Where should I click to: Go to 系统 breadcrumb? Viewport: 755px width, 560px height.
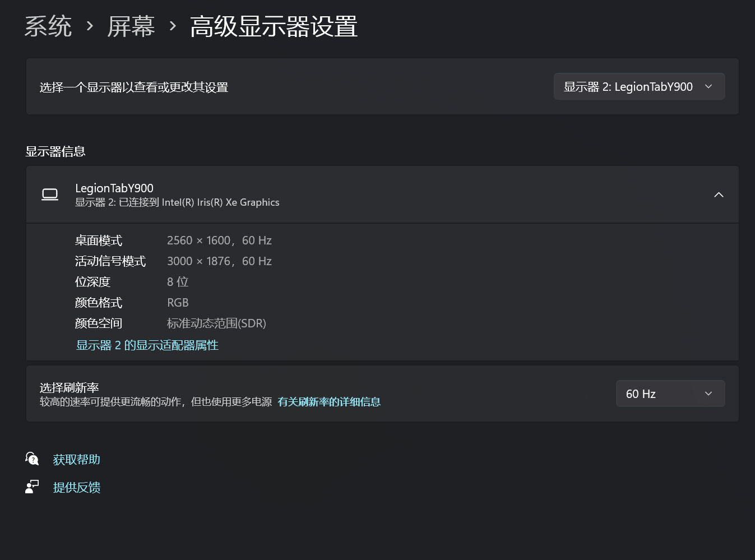(48, 26)
